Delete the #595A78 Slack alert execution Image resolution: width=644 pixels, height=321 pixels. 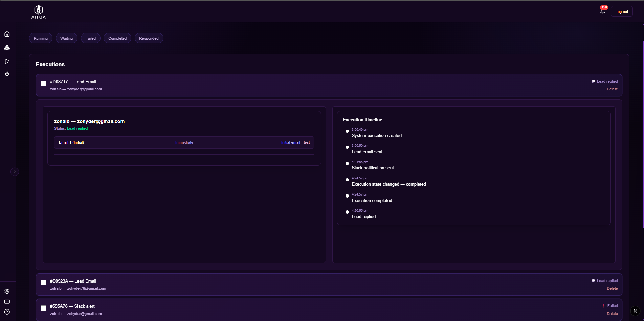(x=612, y=314)
